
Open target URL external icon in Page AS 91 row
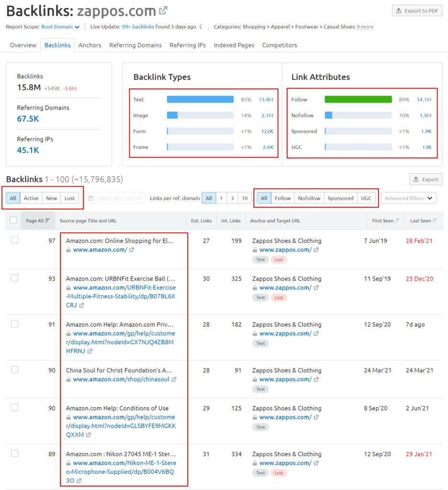tap(316, 334)
